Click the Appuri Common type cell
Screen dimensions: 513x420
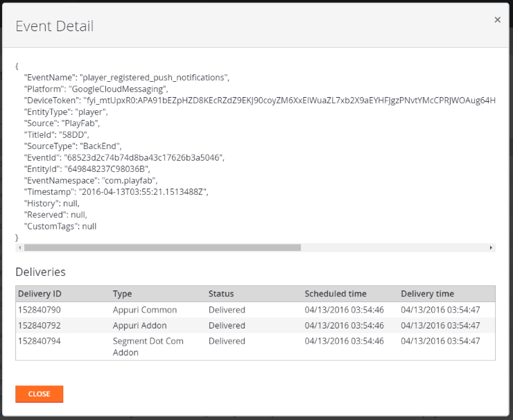pos(145,310)
